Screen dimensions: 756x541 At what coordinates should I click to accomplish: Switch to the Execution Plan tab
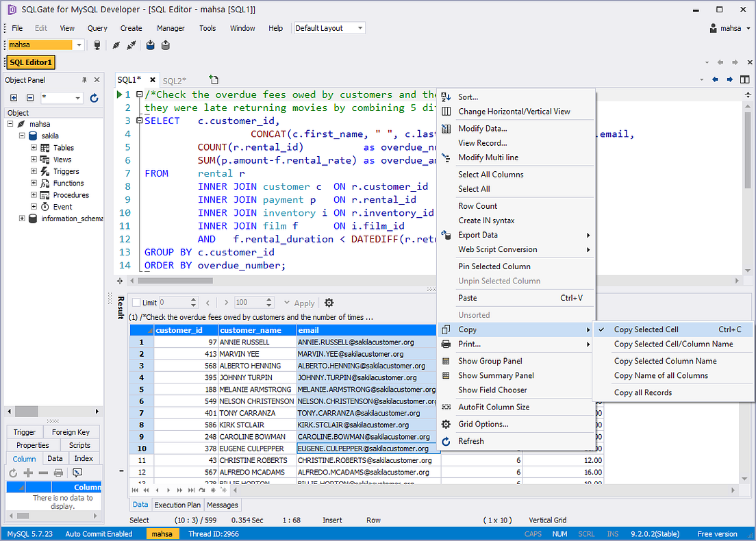[x=177, y=505]
